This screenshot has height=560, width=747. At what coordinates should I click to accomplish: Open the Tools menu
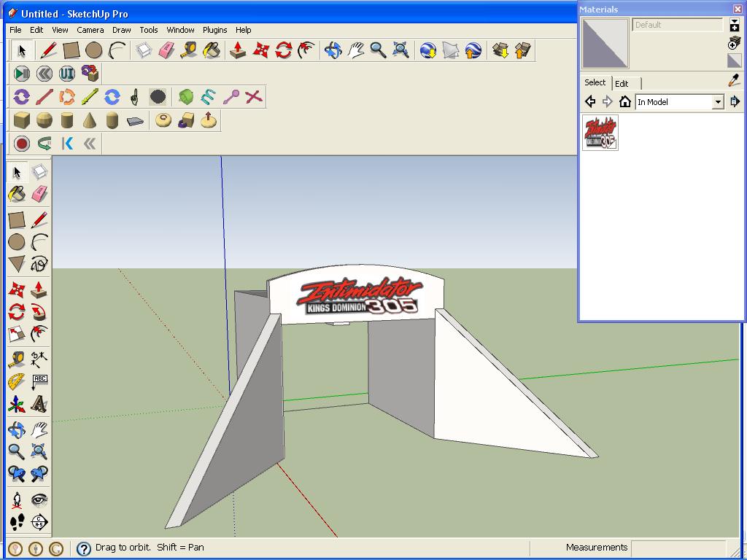[x=149, y=29]
